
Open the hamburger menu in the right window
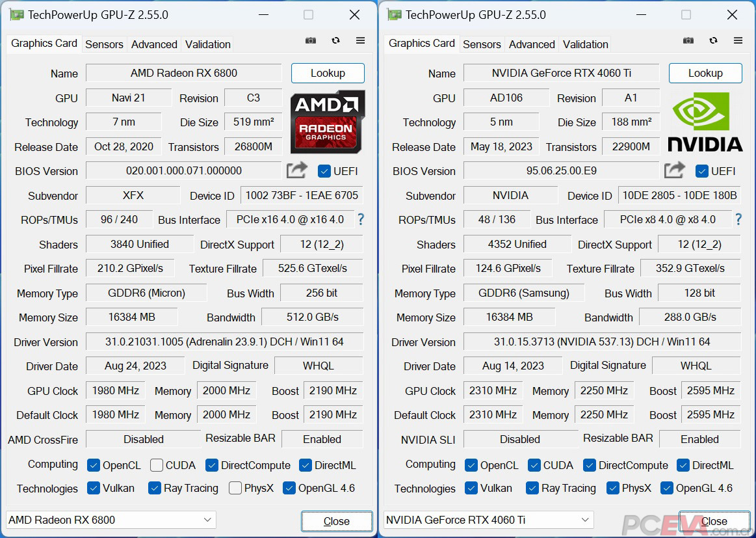coord(738,40)
